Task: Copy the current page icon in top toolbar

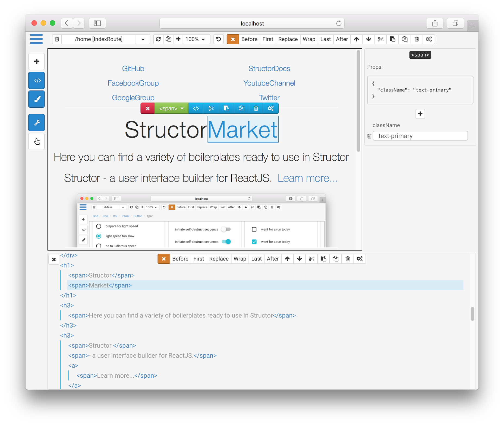Action: [x=168, y=39]
